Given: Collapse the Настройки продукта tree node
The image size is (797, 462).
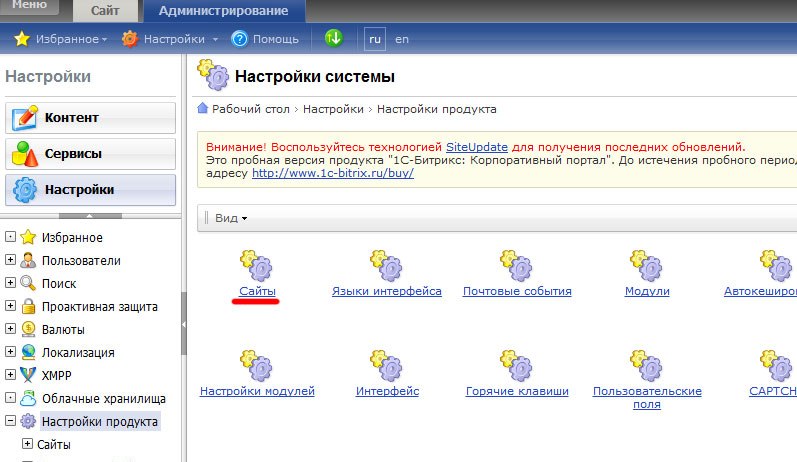Looking at the screenshot, I should (x=10, y=420).
